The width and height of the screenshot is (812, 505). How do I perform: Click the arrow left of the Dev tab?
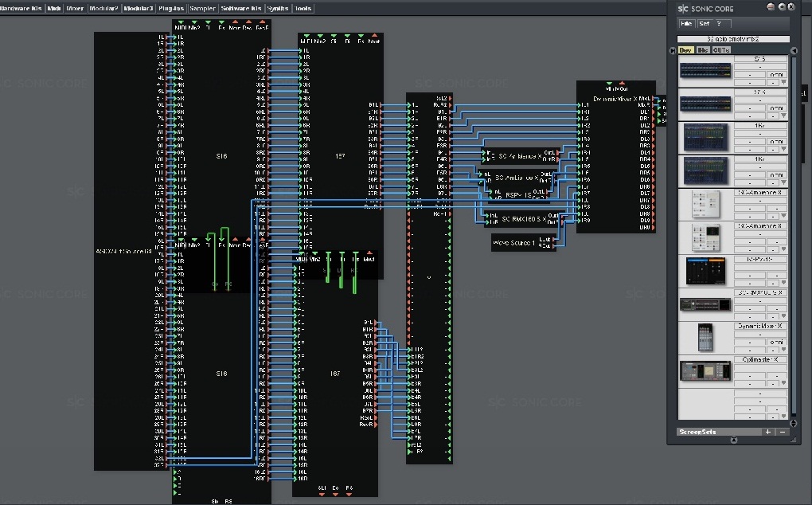[673, 51]
